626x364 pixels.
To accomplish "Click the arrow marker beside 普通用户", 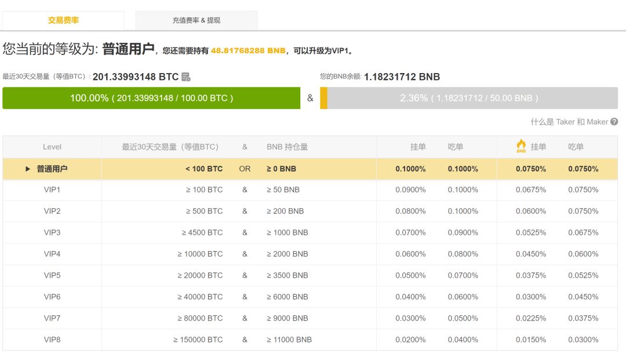I will point(28,169).
